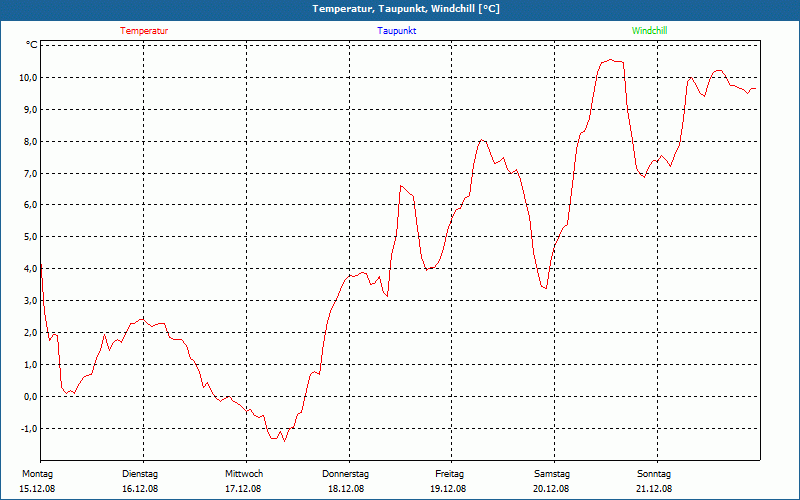Select the 7,0 y-axis value

(31, 173)
